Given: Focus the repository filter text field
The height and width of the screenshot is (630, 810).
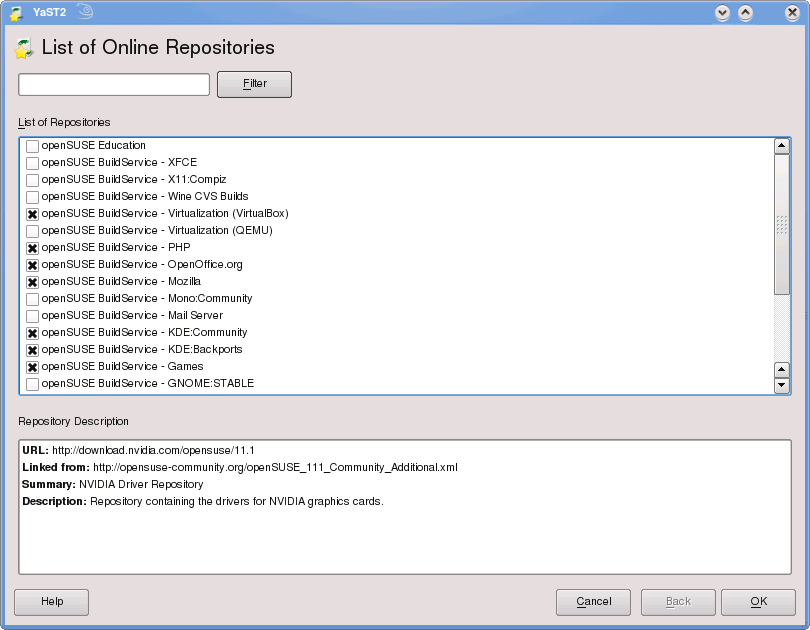Looking at the screenshot, I should click(x=114, y=84).
